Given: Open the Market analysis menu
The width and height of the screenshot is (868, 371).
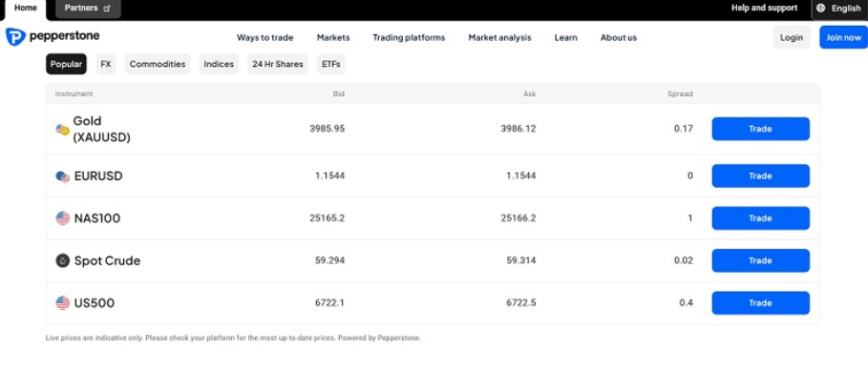Looking at the screenshot, I should (x=499, y=37).
